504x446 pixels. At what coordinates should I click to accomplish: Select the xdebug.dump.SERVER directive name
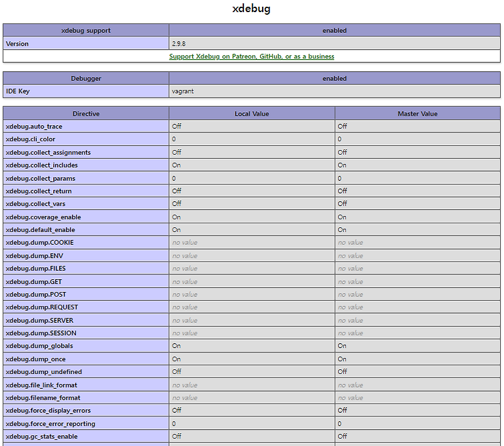click(x=39, y=321)
